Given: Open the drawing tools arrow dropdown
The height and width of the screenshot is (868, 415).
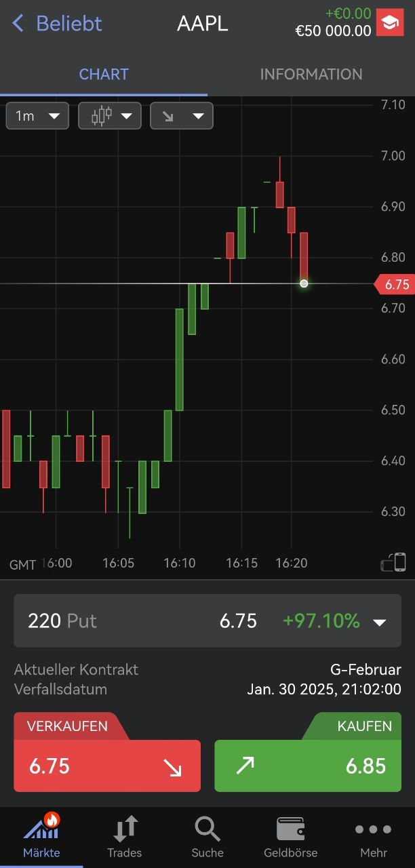Looking at the screenshot, I should coord(182,116).
